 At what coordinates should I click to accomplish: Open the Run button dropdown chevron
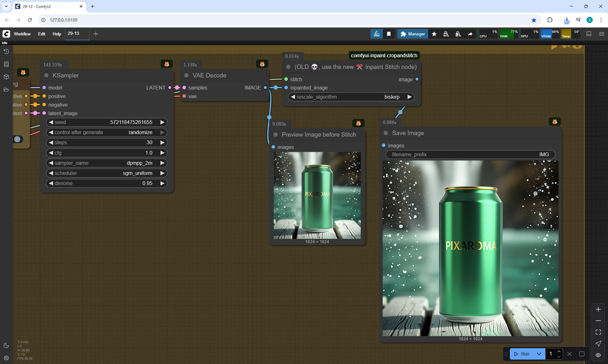(539, 354)
